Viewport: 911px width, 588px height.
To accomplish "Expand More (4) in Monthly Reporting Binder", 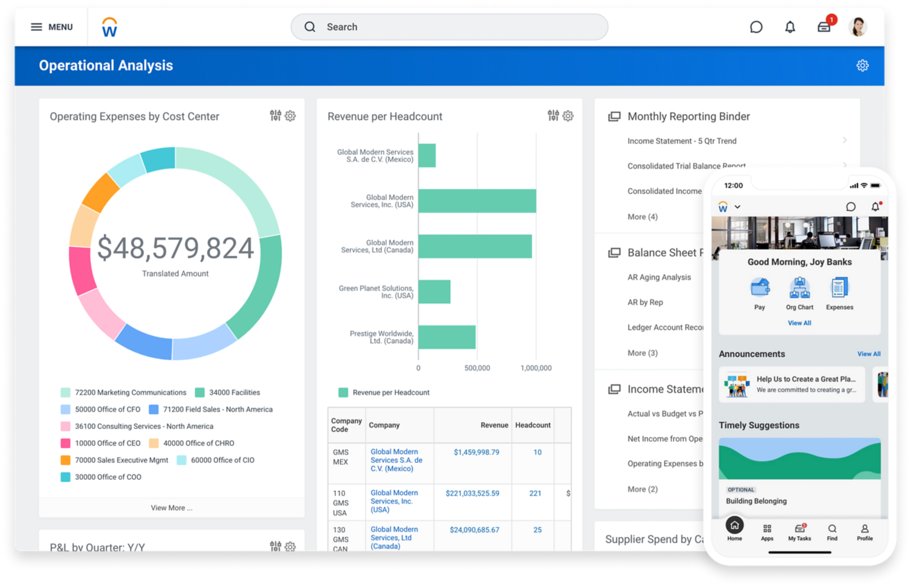I will [x=643, y=217].
